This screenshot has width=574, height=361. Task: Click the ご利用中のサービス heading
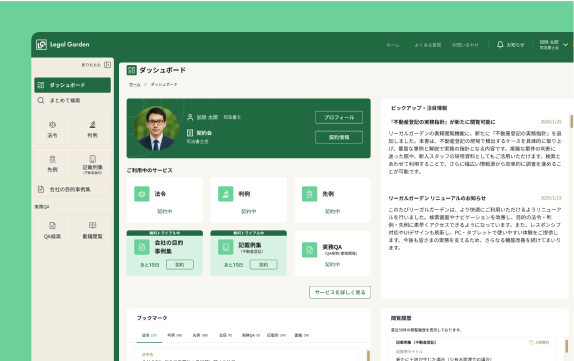coord(149,170)
